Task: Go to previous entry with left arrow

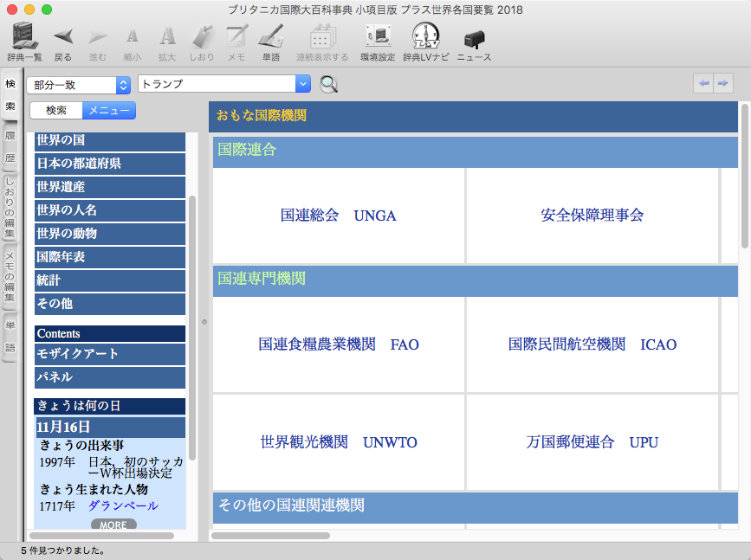Action: (703, 83)
